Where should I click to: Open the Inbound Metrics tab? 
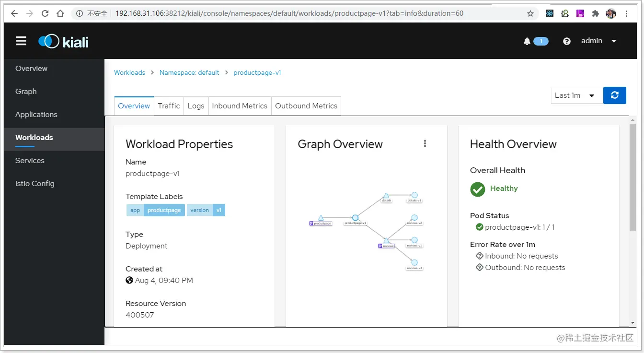pyautogui.click(x=240, y=106)
